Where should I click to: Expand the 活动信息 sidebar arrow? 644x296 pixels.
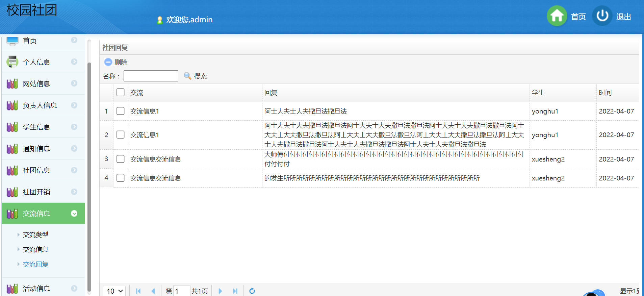pos(74,288)
